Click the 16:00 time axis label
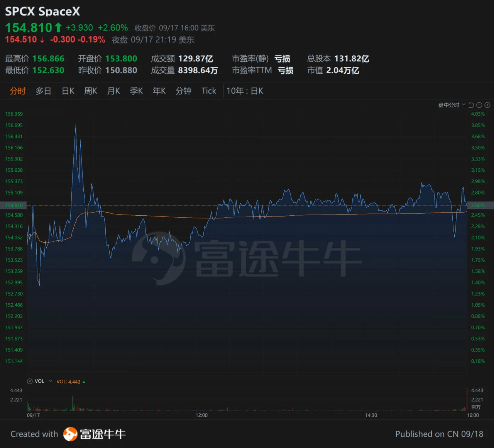Image resolution: width=494 pixels, height=448 pixels. [x=473, y=415]
